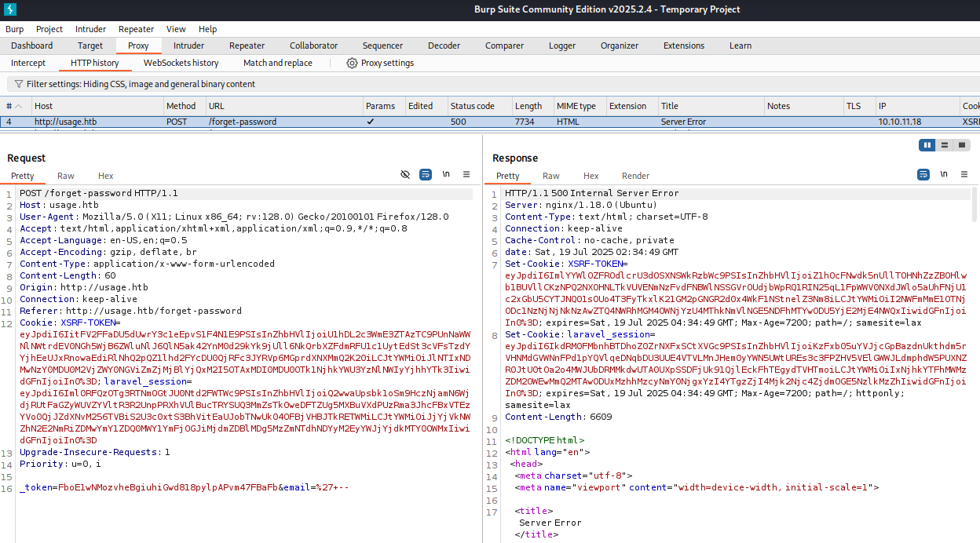The image size is (980, 543).
Task: Show \n non-printable chars in Response
Action: pyautogui.click(x=944, y=174)
